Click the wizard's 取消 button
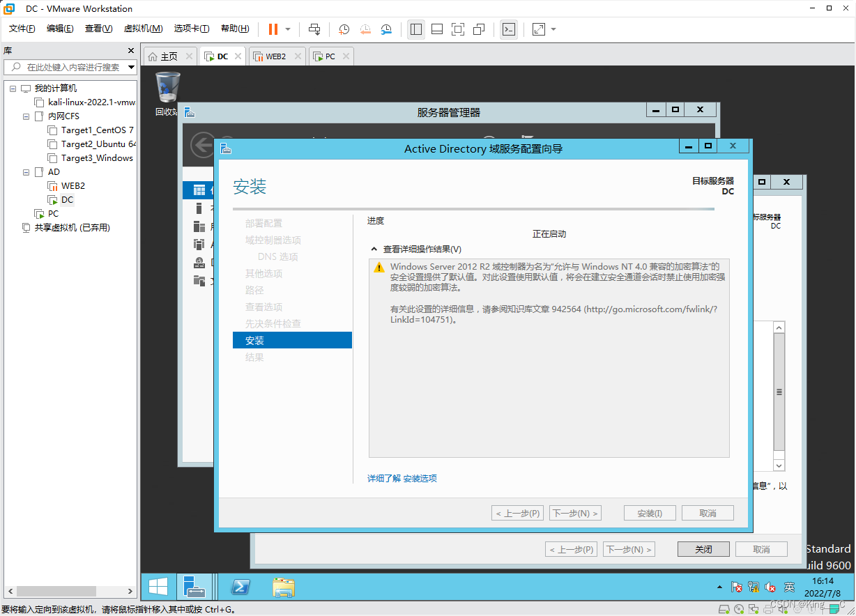This screenshot has height=616, width=856. click(708, 513)
